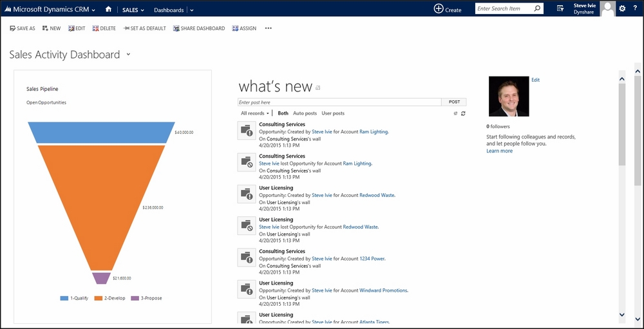Click Edit link beside profile photo
Viewport: 644px width, 329px height.
(x=536, y=80)
